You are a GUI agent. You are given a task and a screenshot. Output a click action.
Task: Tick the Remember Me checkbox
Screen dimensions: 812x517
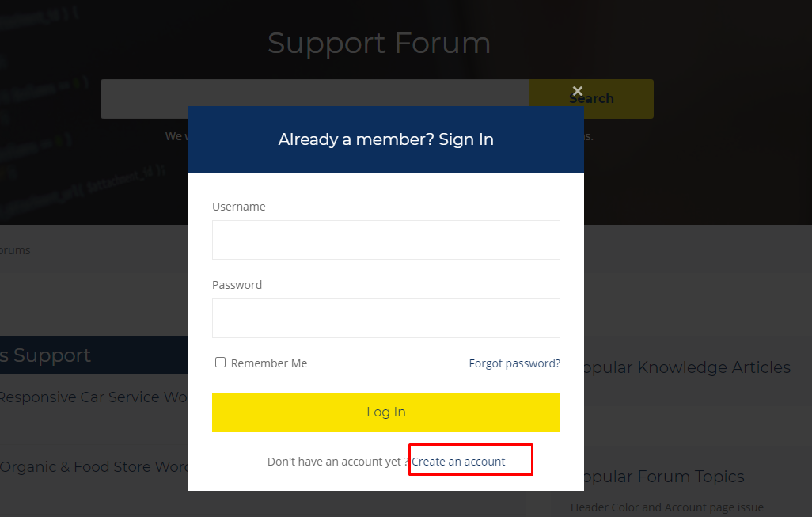221,363
